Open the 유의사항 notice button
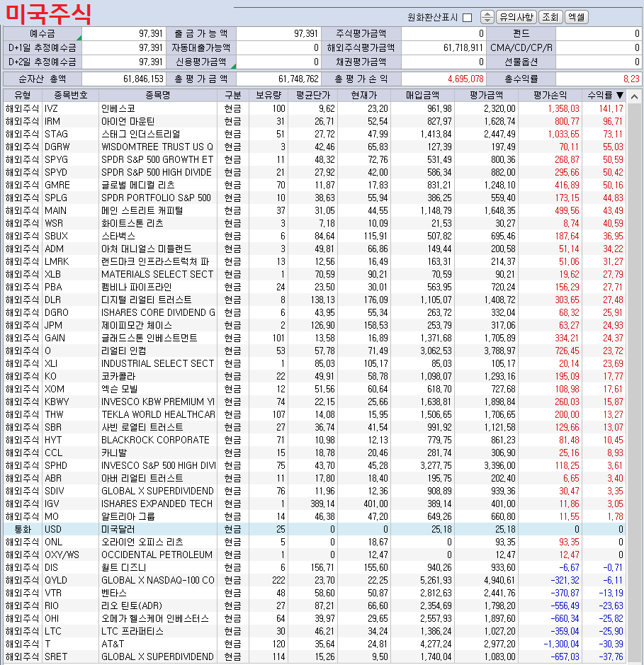 (x=516, y=17)
